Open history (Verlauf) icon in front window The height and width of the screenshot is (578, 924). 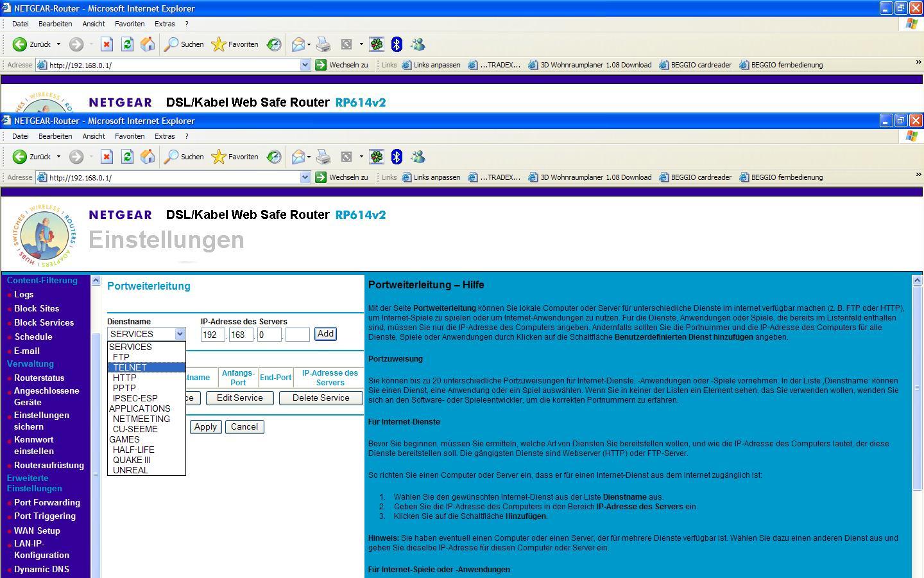coord(274,157)
